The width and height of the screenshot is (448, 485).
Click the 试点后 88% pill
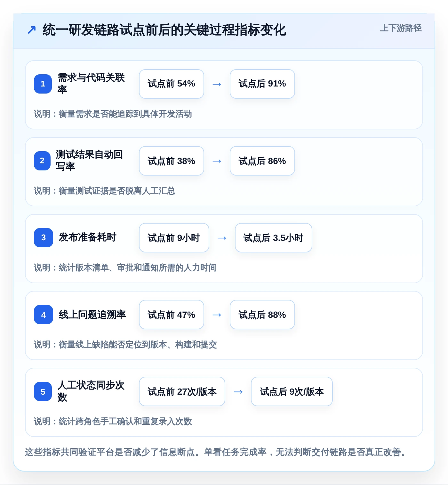point(262,315)
